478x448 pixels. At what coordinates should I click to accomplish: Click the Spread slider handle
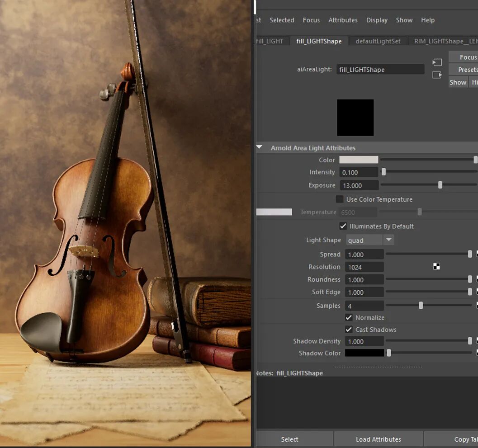470,254
